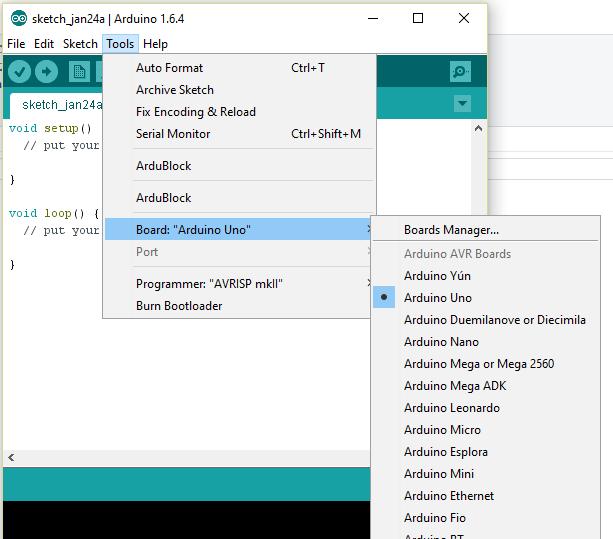Click the horizontal scroll left arrow
Image resolution: width=613 pixels, height=539 pixels.
tap(11, 457)
